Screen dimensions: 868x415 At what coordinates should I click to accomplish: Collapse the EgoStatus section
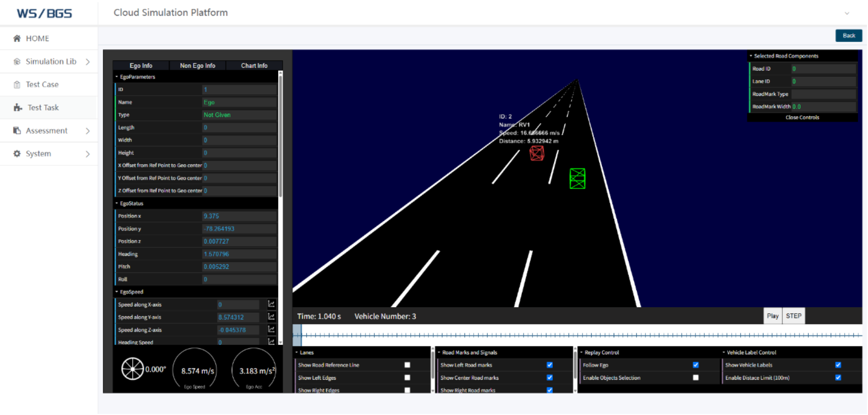[117, 203]
